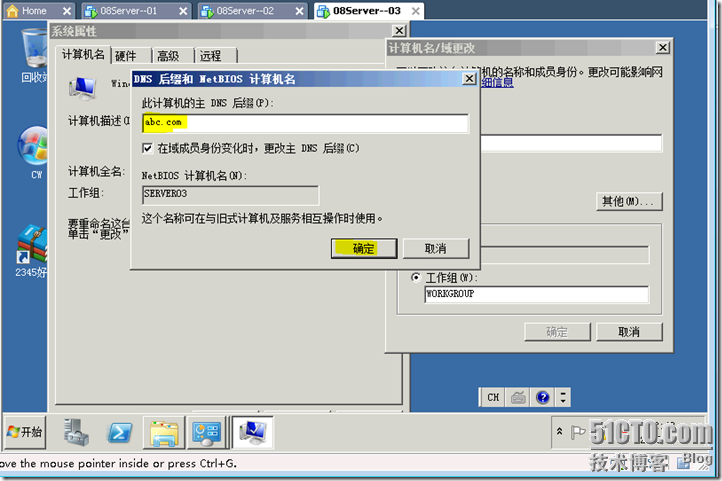Click the CH language bar indicator
The height and width of the screenshot is (481, 722).
click(493, 397)
